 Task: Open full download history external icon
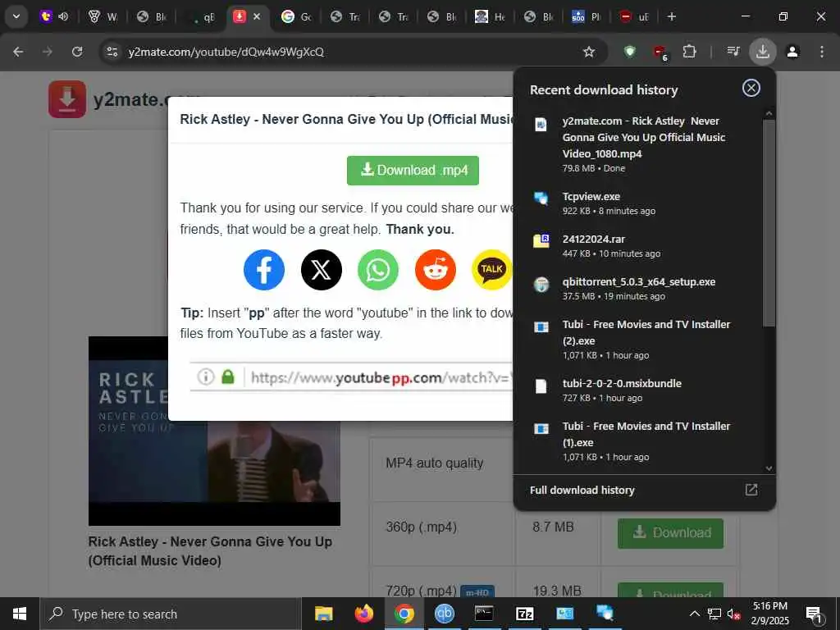click(x=751, y=490)
